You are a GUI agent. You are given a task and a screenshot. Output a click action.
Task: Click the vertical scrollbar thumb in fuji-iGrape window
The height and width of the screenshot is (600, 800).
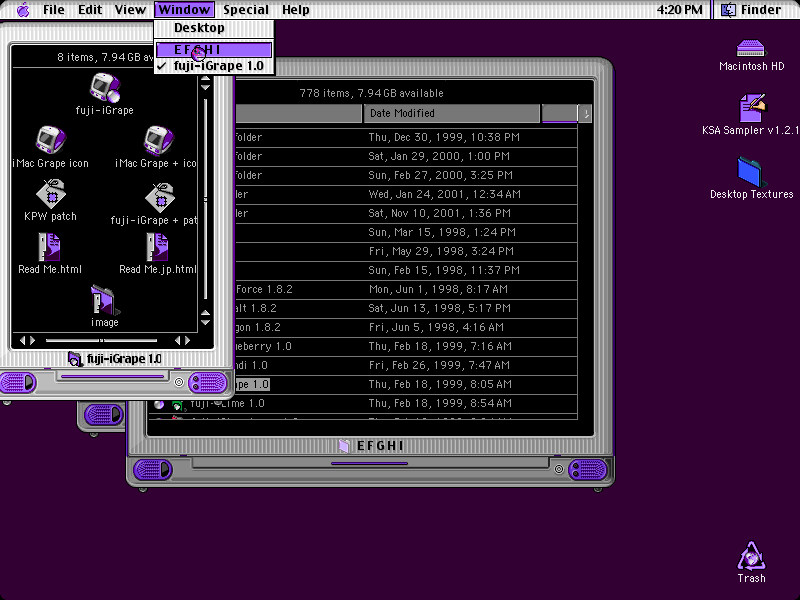coord(206,199)
